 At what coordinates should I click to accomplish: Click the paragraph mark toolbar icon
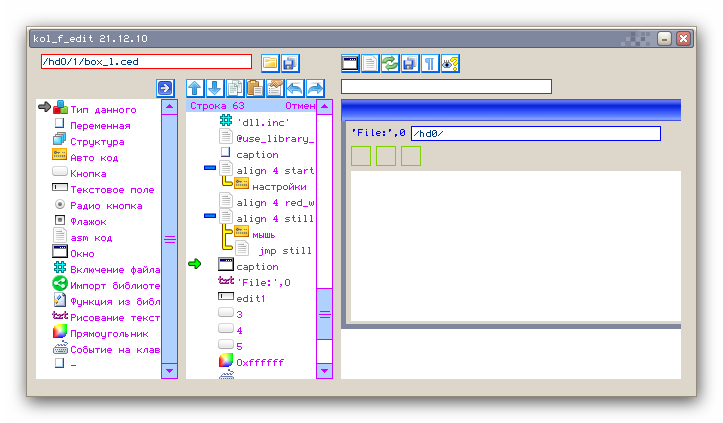430,63
